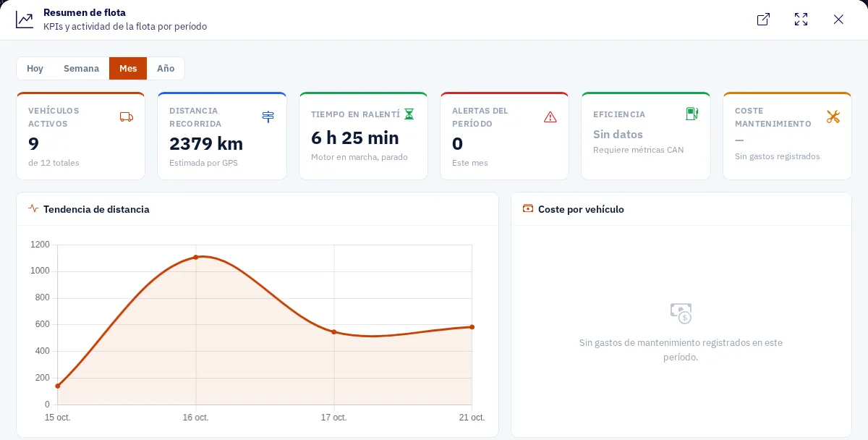This screenshot has height=440, width=868.
Task: Click the pulse icon beside Tendencia de distancia
Action: pos(33,208)
